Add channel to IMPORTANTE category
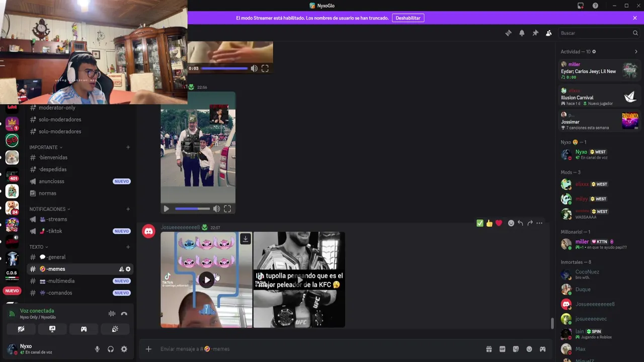The width and height of the screenshot is (644, 362). [128, 147]
